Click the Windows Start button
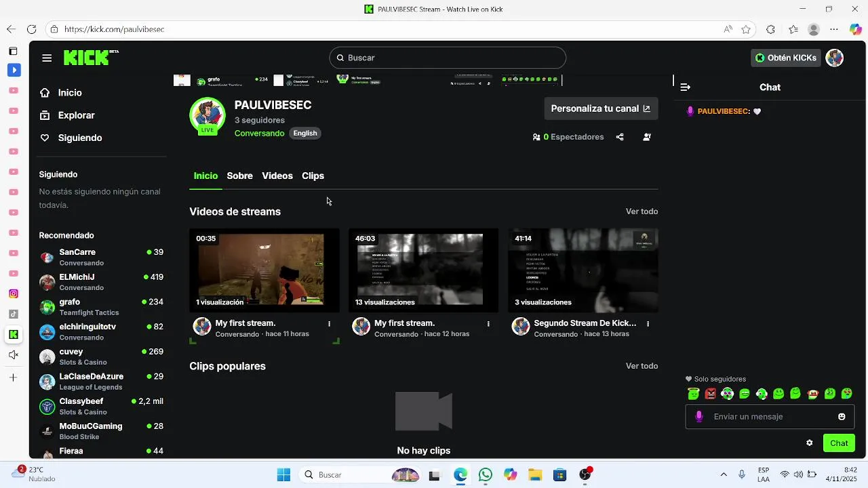Screen dimensions: 868x488 [283, 474]
